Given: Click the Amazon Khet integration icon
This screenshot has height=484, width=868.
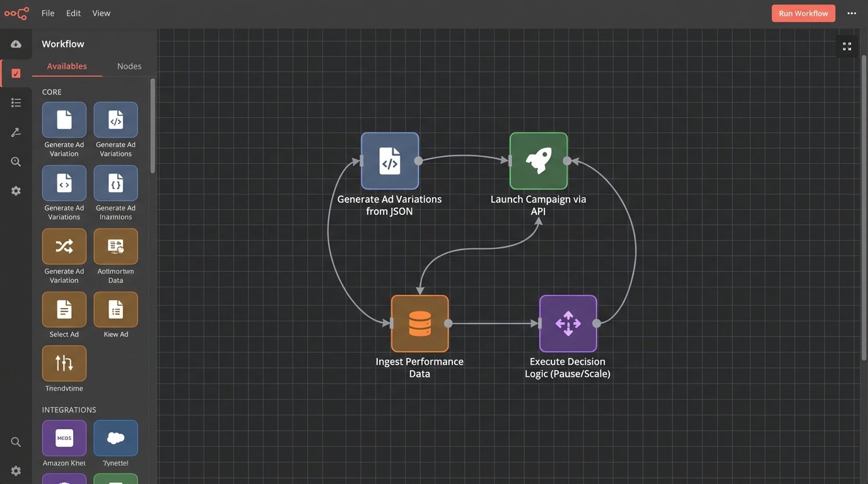Looking at the screenshot, I should click(x=64, y=437).
